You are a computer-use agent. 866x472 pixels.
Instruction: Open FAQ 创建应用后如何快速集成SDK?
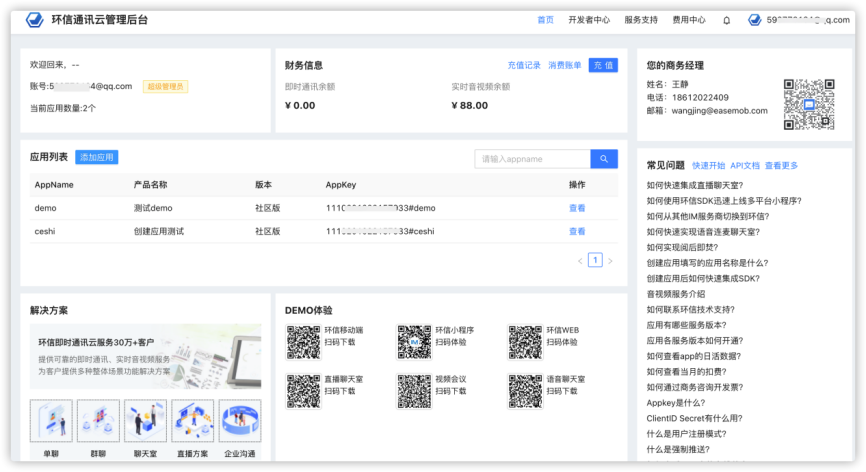(703, 278)
